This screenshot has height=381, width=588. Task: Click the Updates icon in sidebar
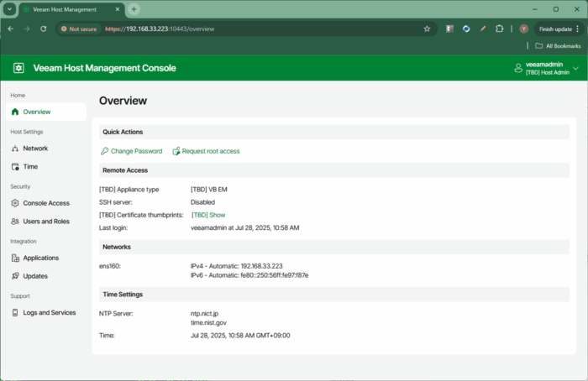(x=15, y=276)
